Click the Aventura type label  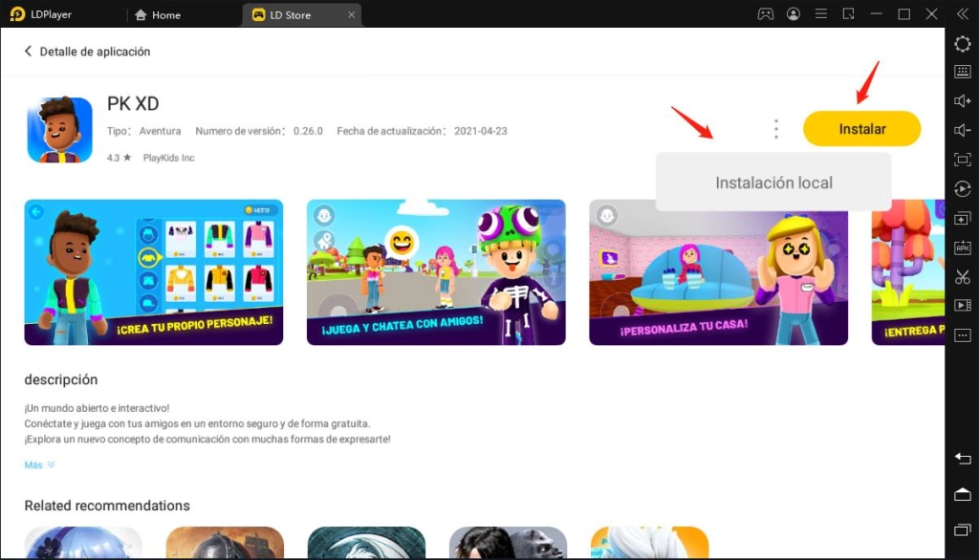pos(160,131)
